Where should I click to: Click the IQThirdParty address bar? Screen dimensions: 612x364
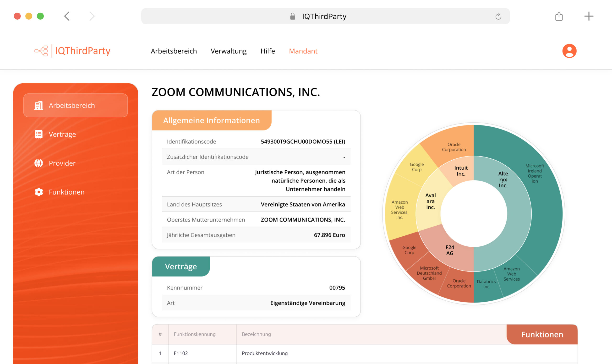(325, 16)
